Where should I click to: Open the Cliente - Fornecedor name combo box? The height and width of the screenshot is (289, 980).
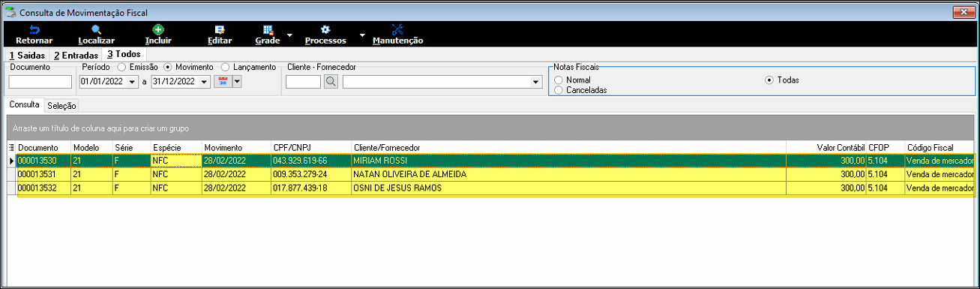pos(442,82)
